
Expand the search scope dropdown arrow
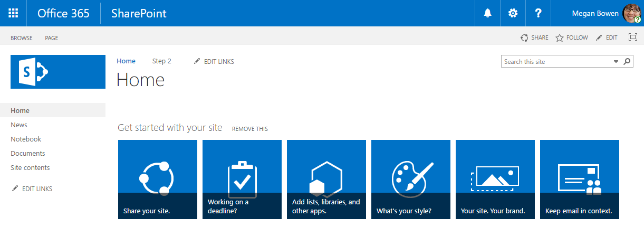pyautogui.click(x=616, y=62)
